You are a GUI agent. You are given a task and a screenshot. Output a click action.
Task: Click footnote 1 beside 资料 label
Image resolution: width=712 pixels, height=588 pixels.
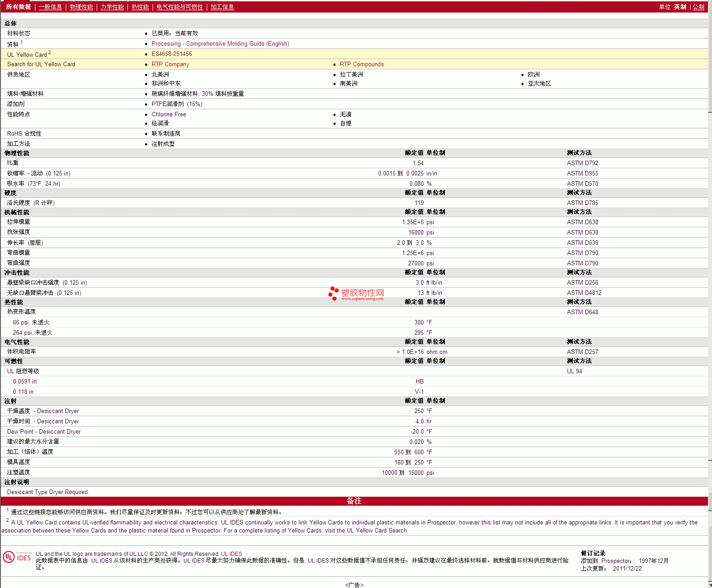21,42
